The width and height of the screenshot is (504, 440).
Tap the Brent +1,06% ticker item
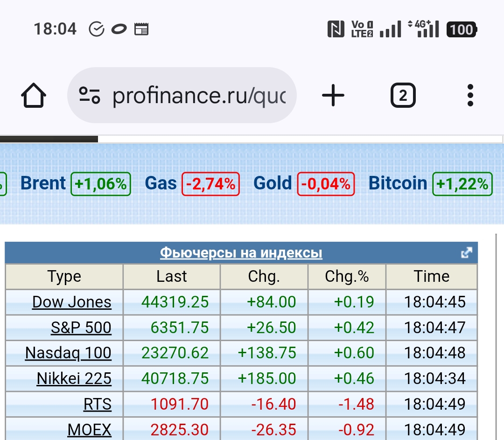pyautogui.click(x=75, y=183)
